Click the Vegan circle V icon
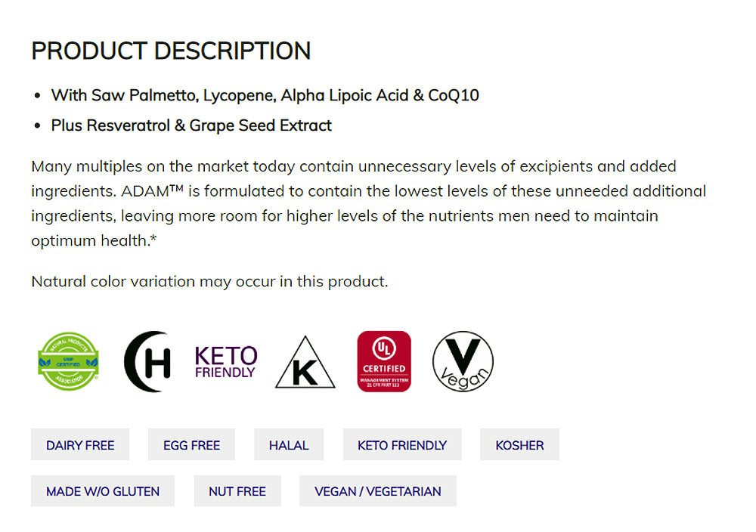Image resolution: width=756 pixels, height=532 pixels. point(463,362)
